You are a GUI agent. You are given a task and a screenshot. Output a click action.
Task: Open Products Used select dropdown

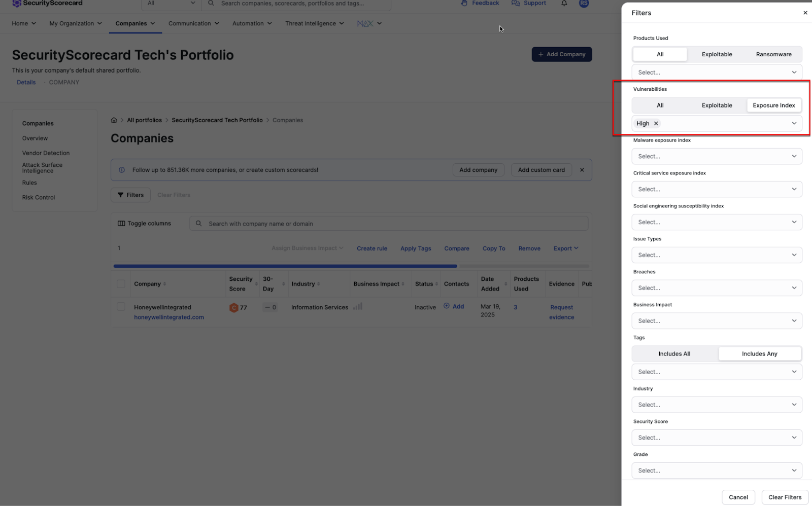pos(717,73)
